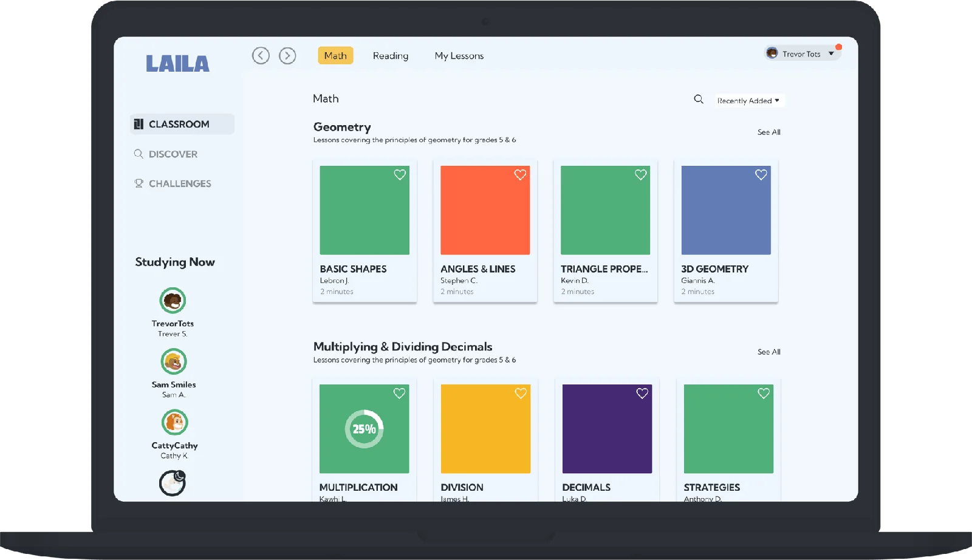Screen dimensions: 972x560
Task: Open CattyCathy avatar in Studying Now
Action: tap(175, 422)
